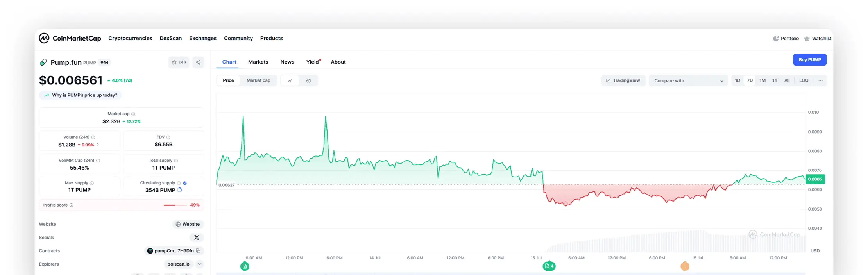Expand Volume (24h) details arrow
The height and width of the screenshot is (275, 868).
pyautogui.click(x=98, y=145)
